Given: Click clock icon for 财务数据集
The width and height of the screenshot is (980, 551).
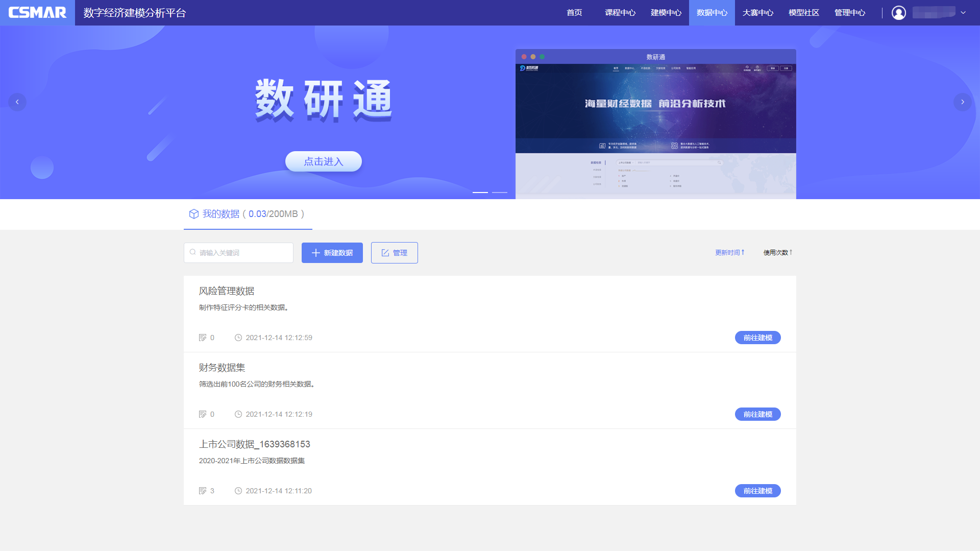Looking at the screenshot, I should (x=238, y=414).
